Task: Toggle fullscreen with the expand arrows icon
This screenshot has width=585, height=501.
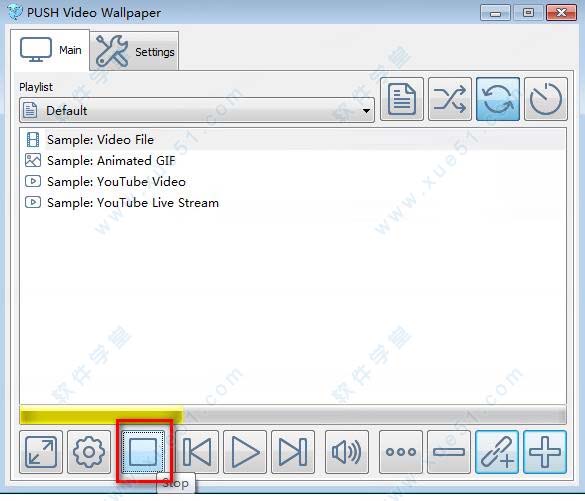Action: coord(41,452)
